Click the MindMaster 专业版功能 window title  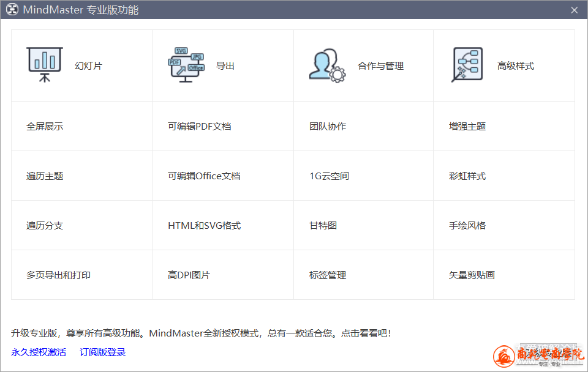pyautogui.click(x=81, y=10)
